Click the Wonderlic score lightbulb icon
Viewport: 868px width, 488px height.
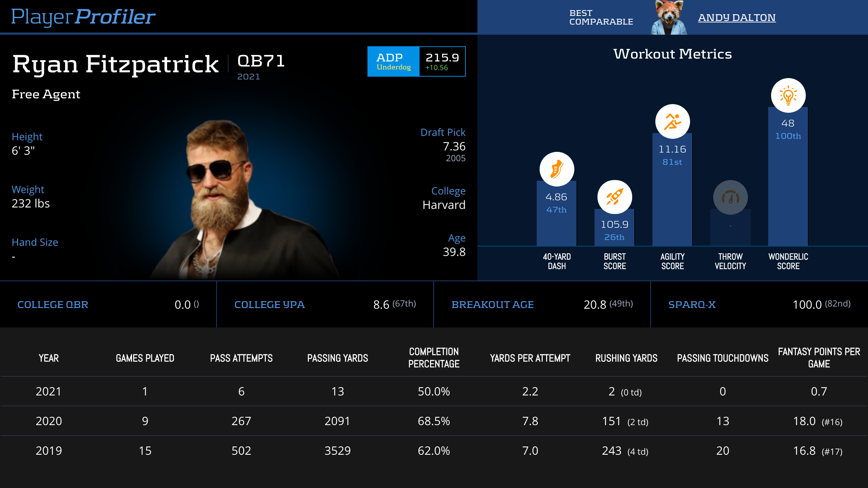coord(788,95)
